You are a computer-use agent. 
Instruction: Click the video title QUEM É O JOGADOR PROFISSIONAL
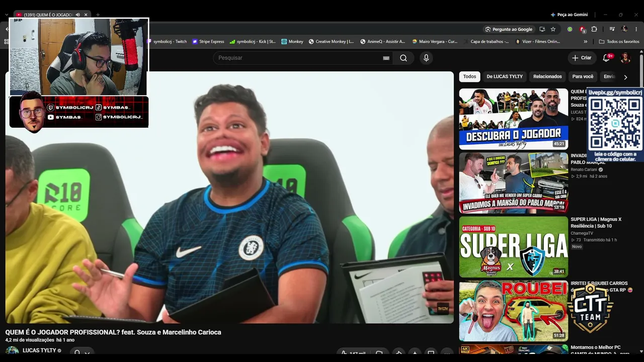[113, 332]
